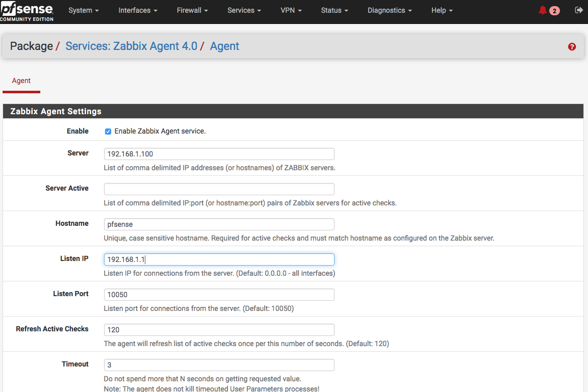
Task: Focus the empty Server Active field
Action: point(219,189)
